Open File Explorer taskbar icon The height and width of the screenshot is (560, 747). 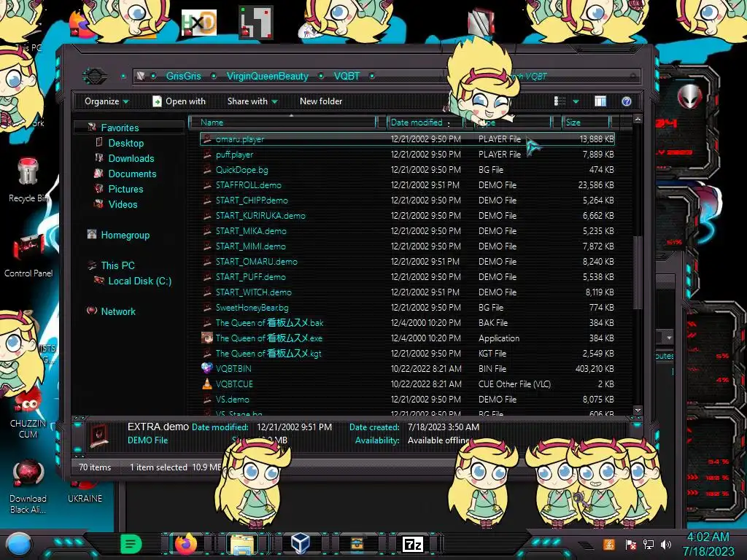(x=242, y=544)
